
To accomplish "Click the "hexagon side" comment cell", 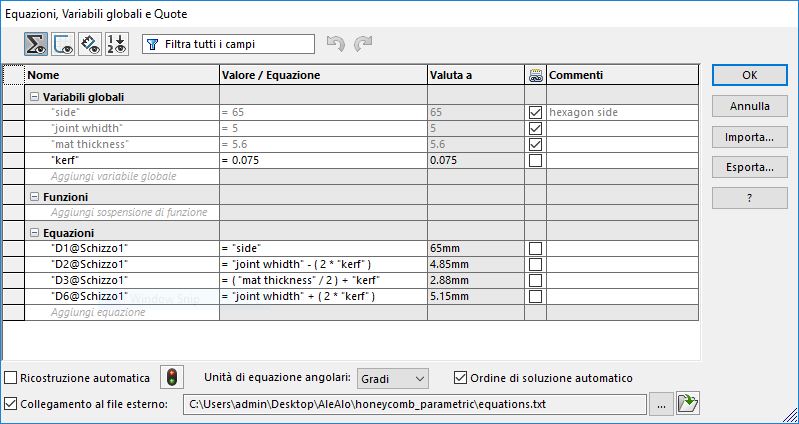I will click(x=623, y=113).
